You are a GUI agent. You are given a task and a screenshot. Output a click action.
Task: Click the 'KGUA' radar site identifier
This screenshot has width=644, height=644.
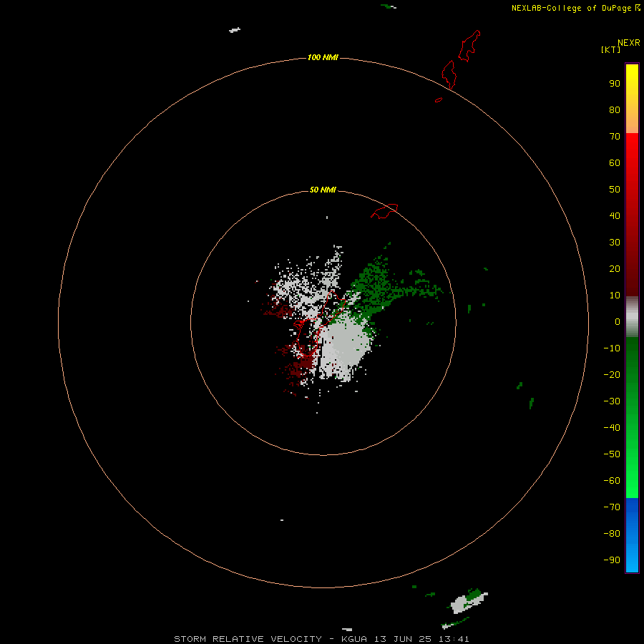pyautogui.click(x=354, y=639)
